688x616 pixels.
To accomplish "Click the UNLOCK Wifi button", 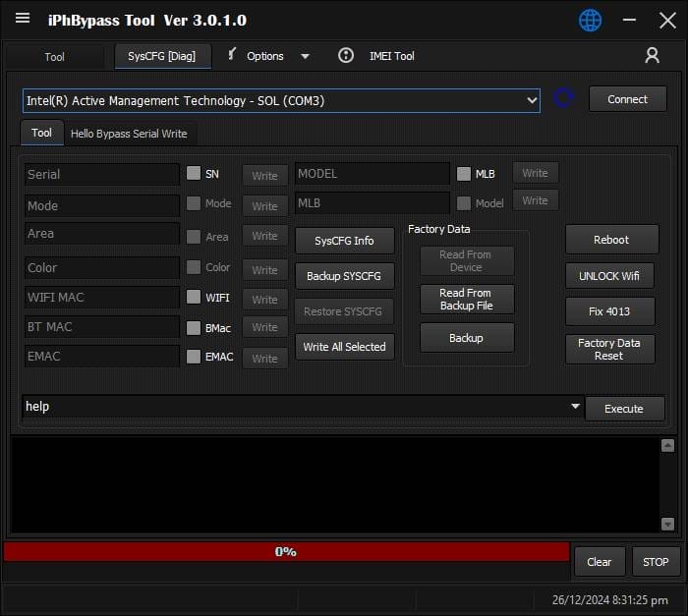I will click(x=609, y=276).
